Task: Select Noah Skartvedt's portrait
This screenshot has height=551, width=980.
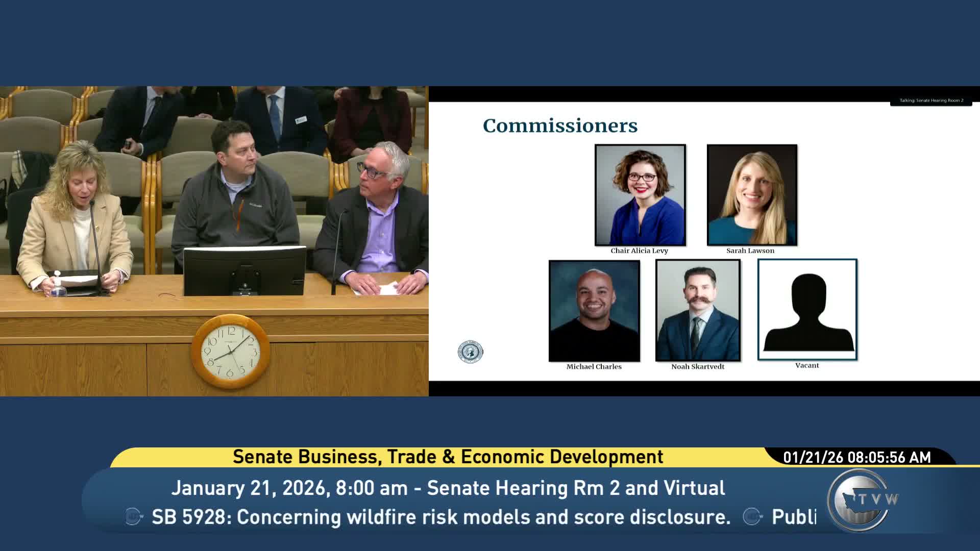Action: point(698,310)
